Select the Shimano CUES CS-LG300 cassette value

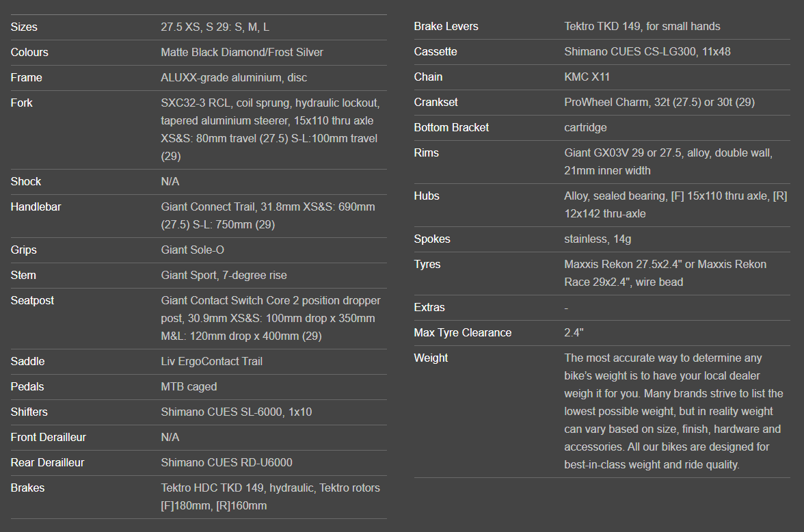click(647, 52)
